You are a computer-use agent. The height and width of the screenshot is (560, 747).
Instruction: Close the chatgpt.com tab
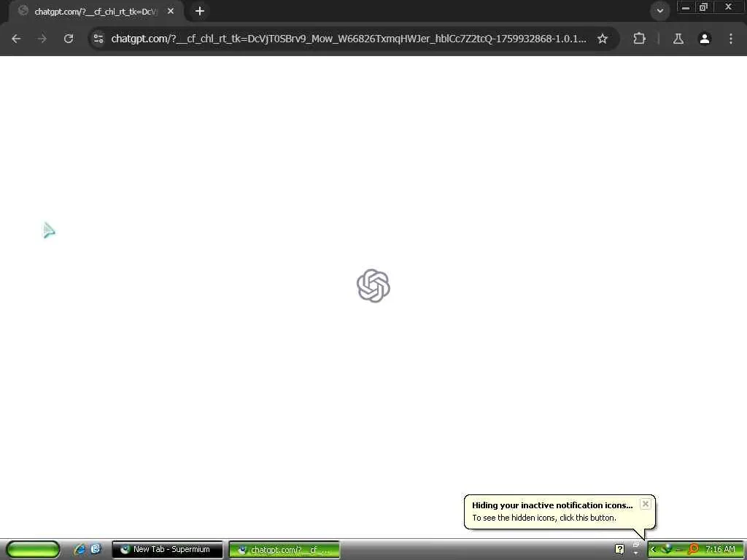pos(171,11)
